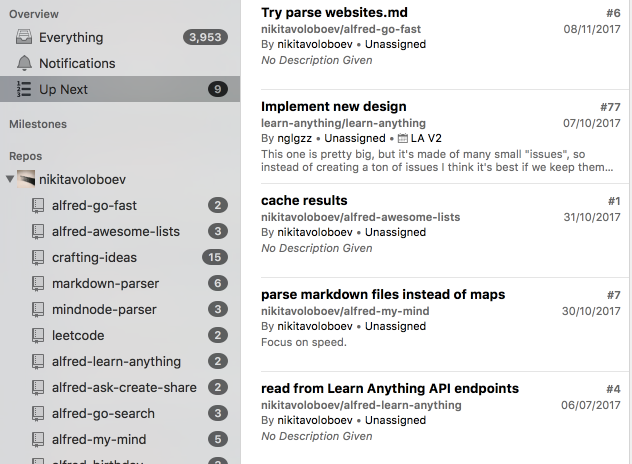
Task: Click the Milestones section header
Action: click(38, 124)
